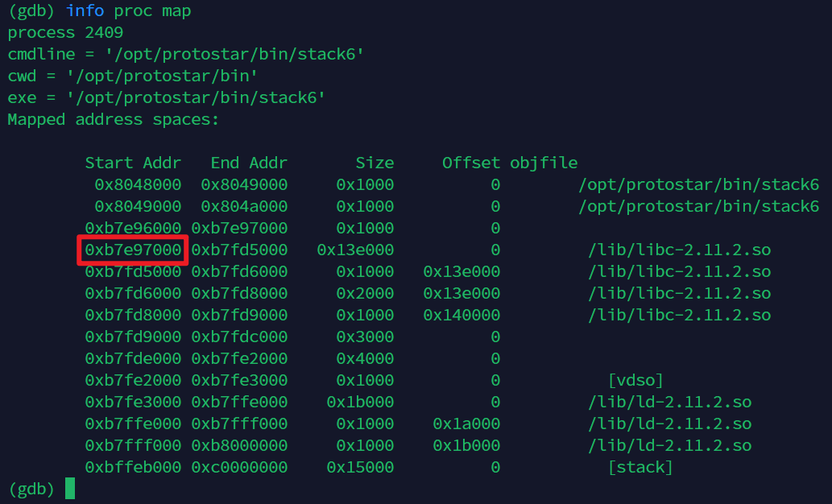
Task: Click process ID 2409 text
Action: [104, 32]
